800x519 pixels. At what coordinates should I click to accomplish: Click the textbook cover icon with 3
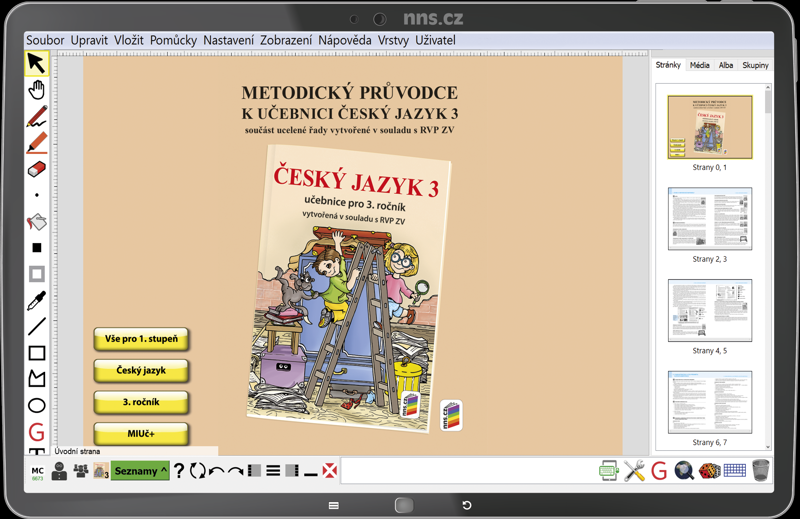pyautogui.click(x=101, y=471)
